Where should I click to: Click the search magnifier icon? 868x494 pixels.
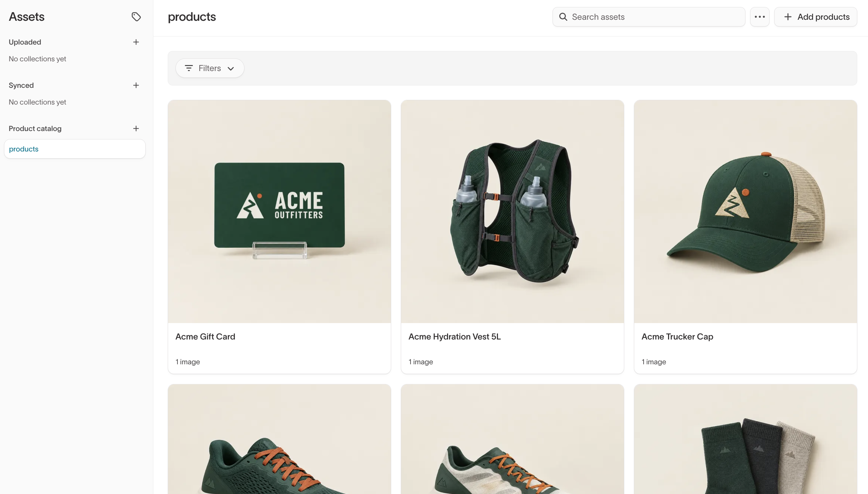[563, 17]
